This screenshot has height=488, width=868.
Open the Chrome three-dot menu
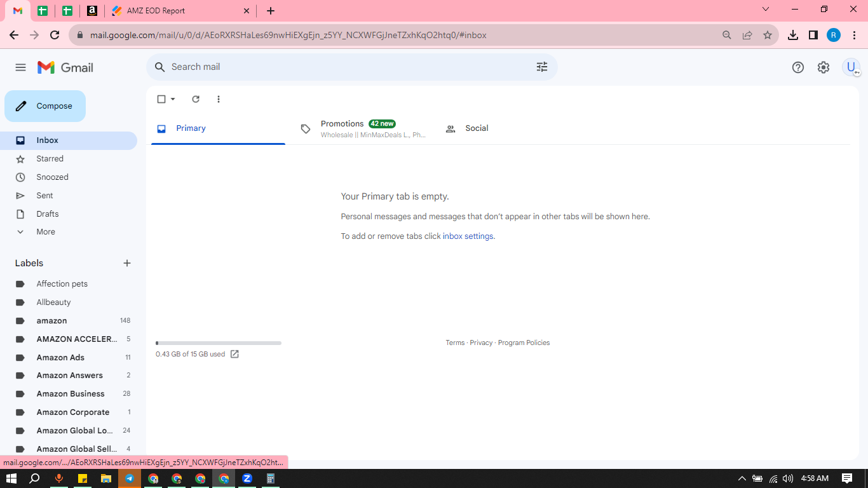click(x=854, y=35)
